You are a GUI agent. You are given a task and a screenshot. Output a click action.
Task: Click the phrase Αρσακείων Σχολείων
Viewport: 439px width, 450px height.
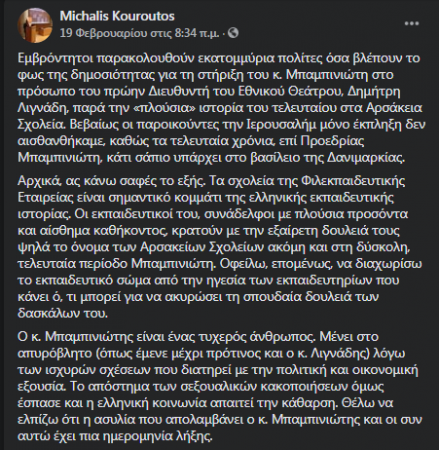point(212,247)
